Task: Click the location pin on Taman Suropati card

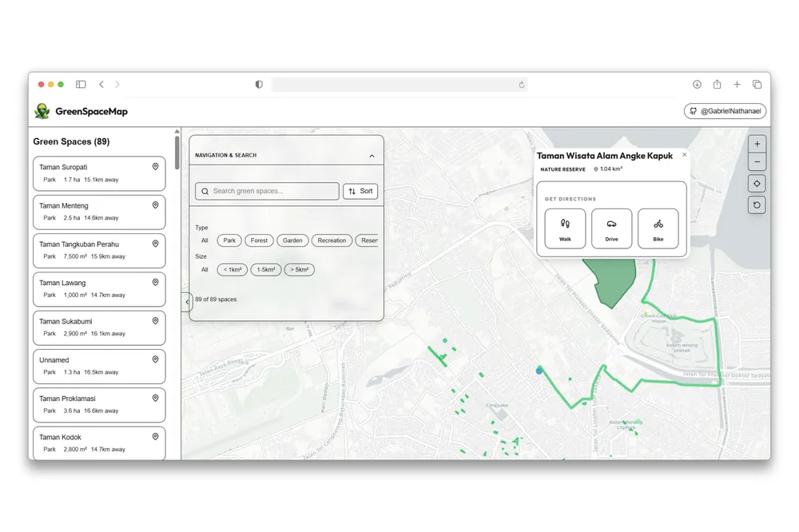Action: [154, 165]
